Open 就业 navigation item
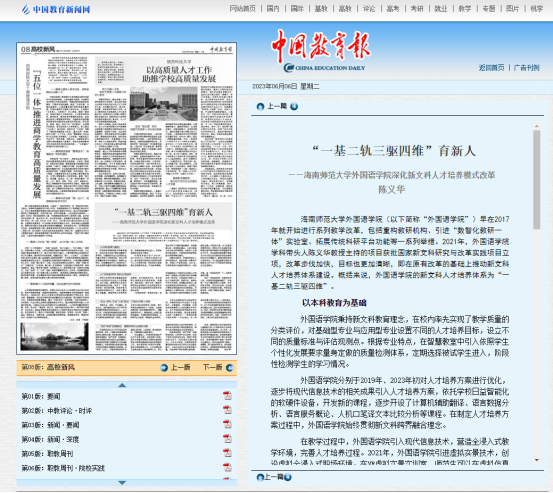 (440, 8)
